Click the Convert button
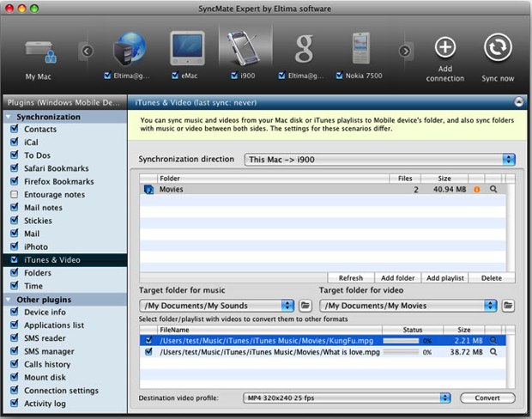This screenshot has height=419, width=532. pyautogui.click(x=487, y=398)
